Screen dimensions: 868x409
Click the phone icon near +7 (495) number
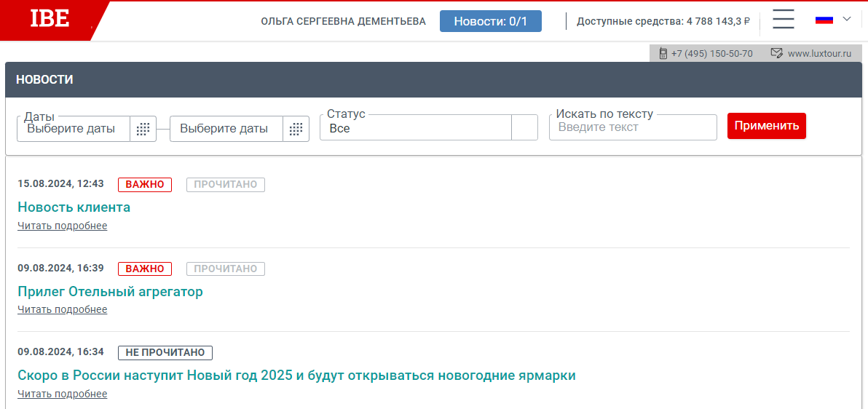click(x=663, y=53)
